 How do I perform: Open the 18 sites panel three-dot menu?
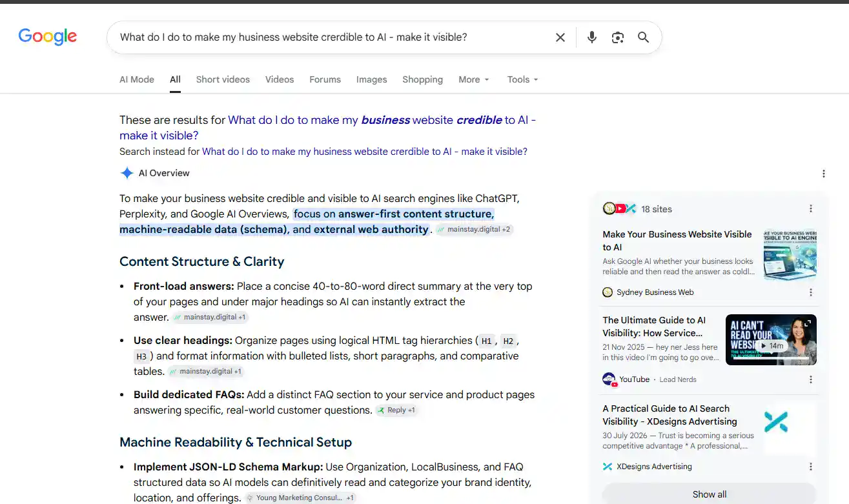pos(811,208)
